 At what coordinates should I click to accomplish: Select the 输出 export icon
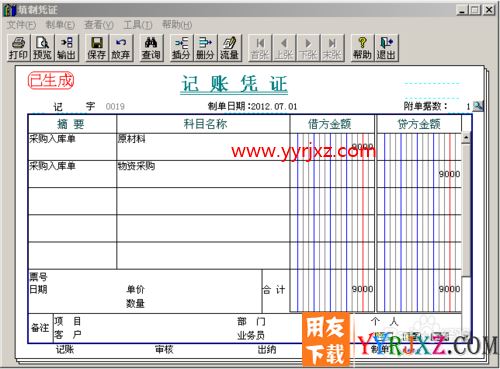[66, 48]
